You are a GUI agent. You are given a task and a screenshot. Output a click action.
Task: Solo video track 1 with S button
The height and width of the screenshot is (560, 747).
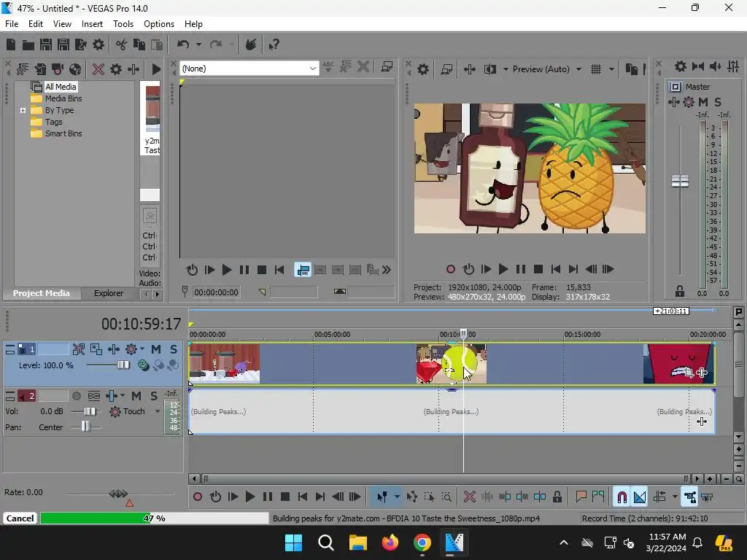click(x=174, y=349)
